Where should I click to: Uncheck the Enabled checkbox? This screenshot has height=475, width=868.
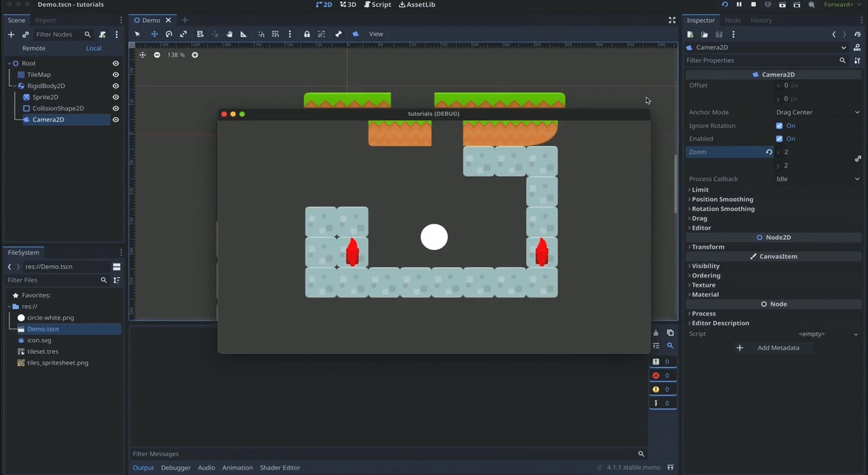pyautogui.click(x=779, y=139)
